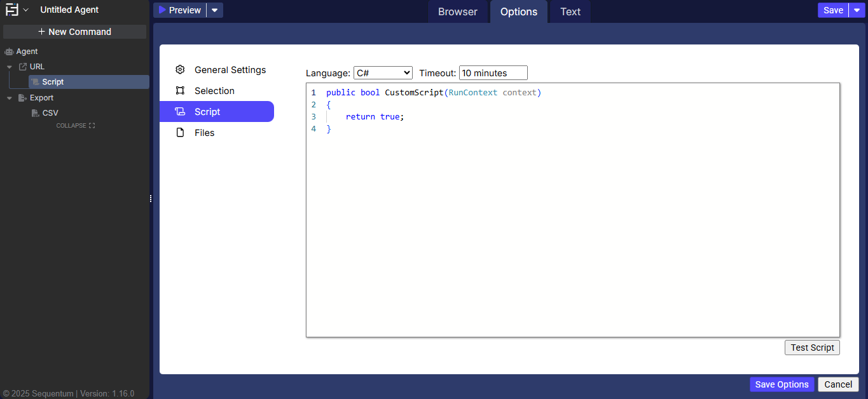
Task: Click the Timeout input field
Action: coord(493,73)
